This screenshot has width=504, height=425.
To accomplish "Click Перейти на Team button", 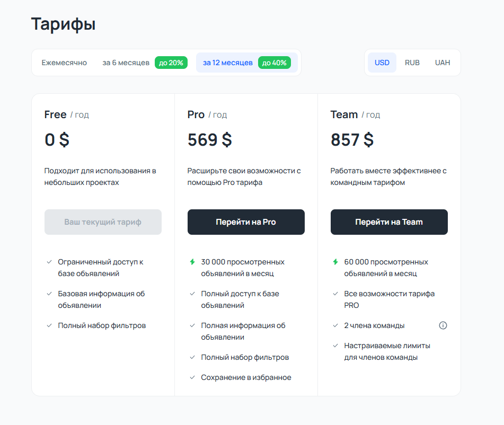I will [389, 222].
